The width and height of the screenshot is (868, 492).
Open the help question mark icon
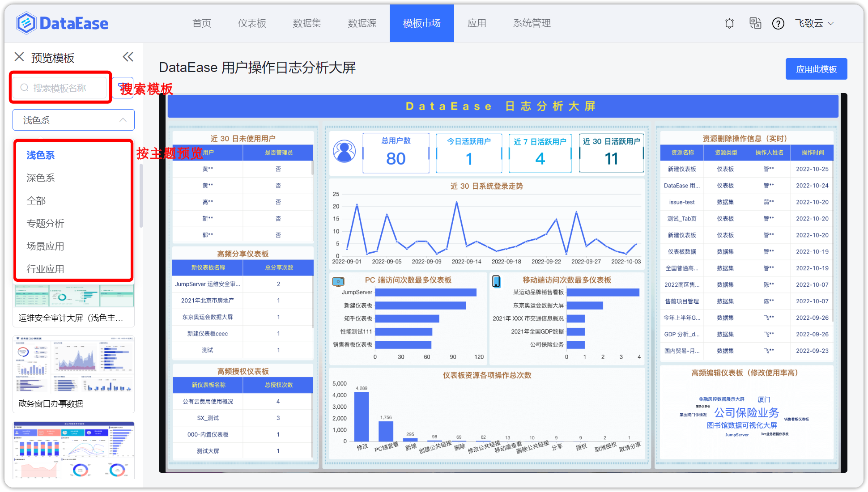pos(778,23)
